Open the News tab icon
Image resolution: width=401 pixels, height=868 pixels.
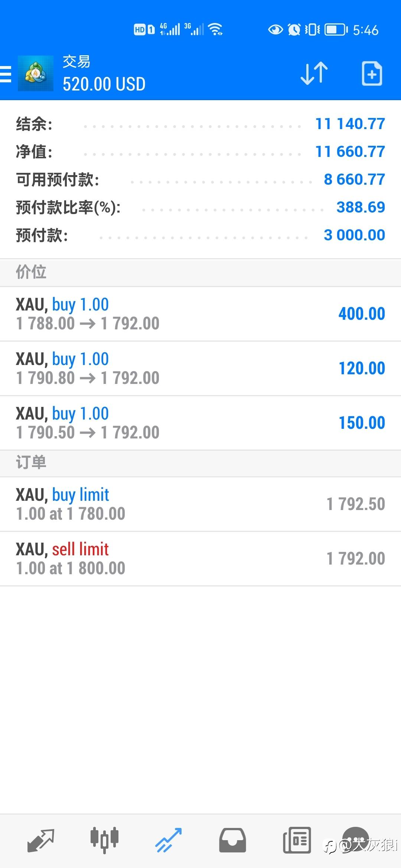tap(297, 840)
